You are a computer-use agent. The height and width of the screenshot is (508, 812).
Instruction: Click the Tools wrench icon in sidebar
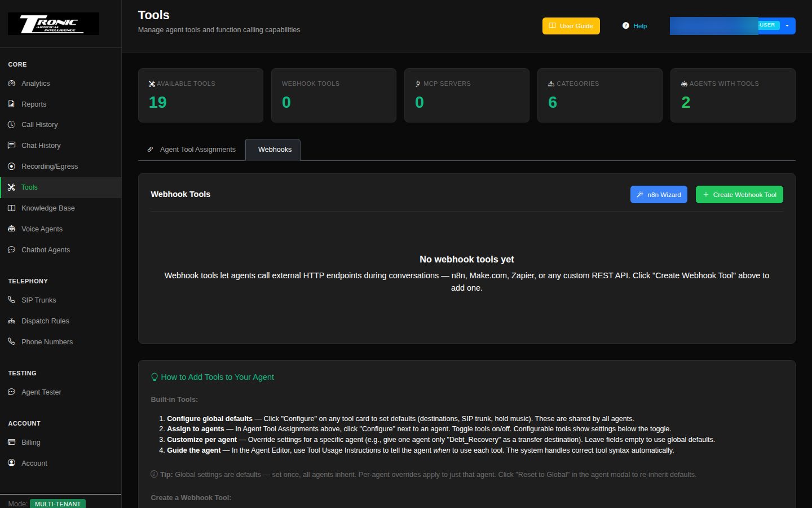11,187
